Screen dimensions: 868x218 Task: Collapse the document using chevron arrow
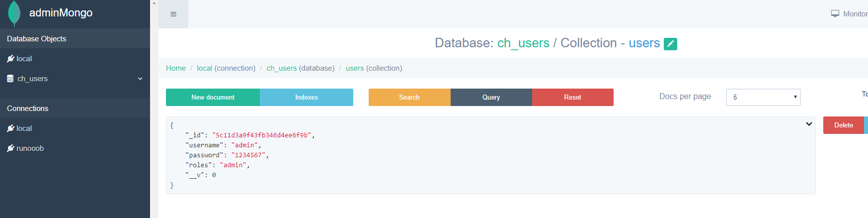809,124
